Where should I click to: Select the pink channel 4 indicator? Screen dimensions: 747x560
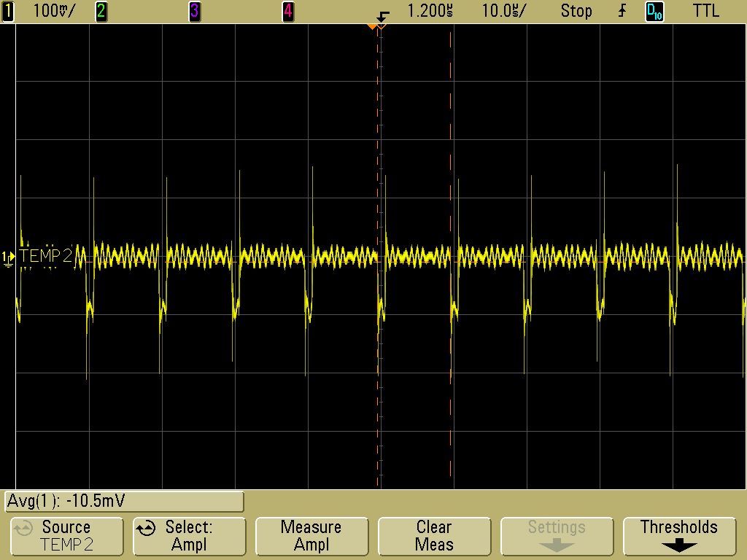coord(287,11)
